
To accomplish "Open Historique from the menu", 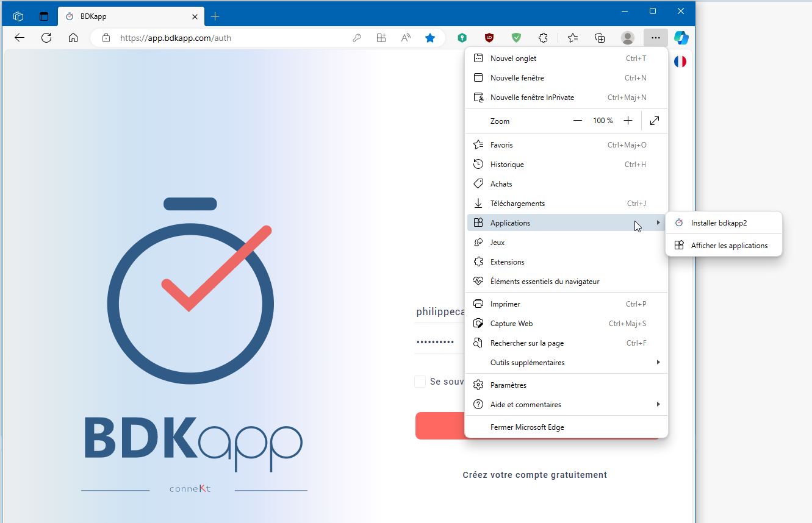I will [566, 165].
